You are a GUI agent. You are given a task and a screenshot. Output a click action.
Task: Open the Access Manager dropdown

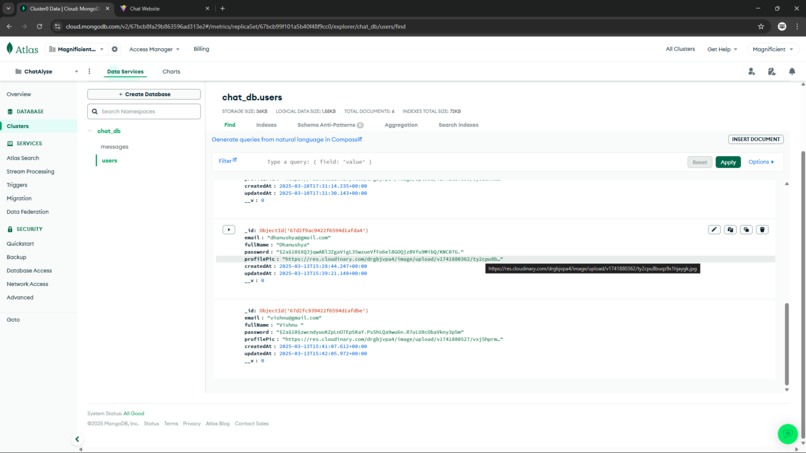click(x=154, y=49)
